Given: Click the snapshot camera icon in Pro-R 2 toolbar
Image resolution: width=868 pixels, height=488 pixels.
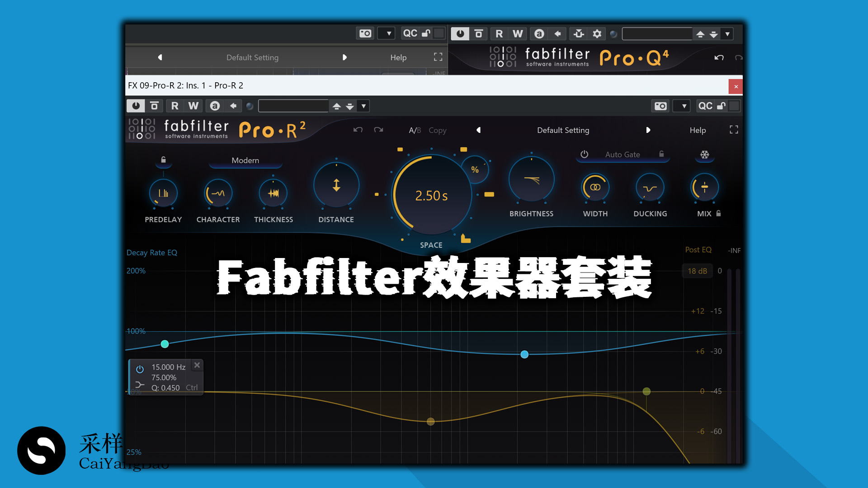Looking at the screenshot, I should tap(660, 106).
